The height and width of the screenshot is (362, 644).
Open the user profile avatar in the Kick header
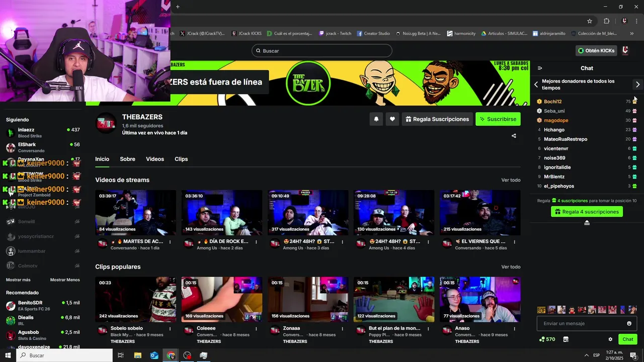coord(625,51)
